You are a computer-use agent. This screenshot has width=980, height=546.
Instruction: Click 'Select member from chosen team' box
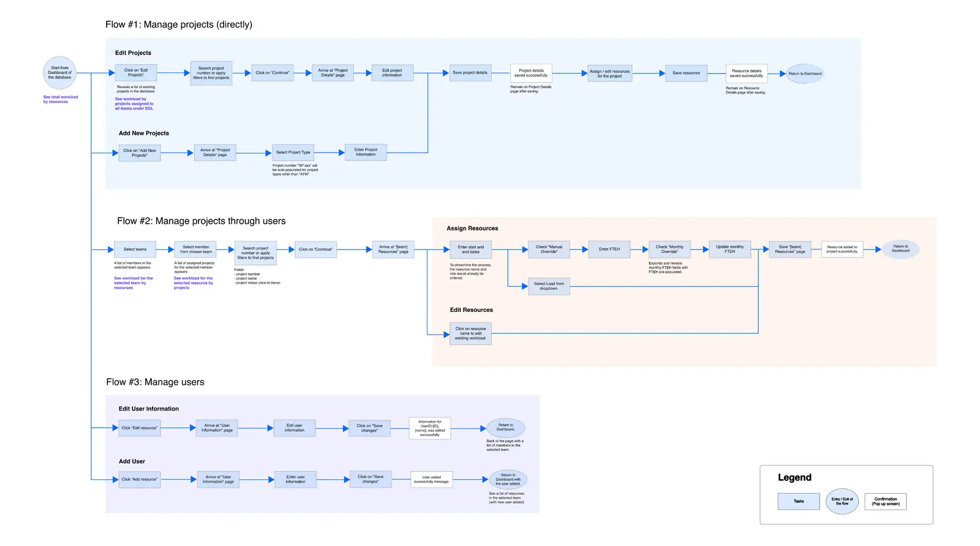[x=196, y=249]
